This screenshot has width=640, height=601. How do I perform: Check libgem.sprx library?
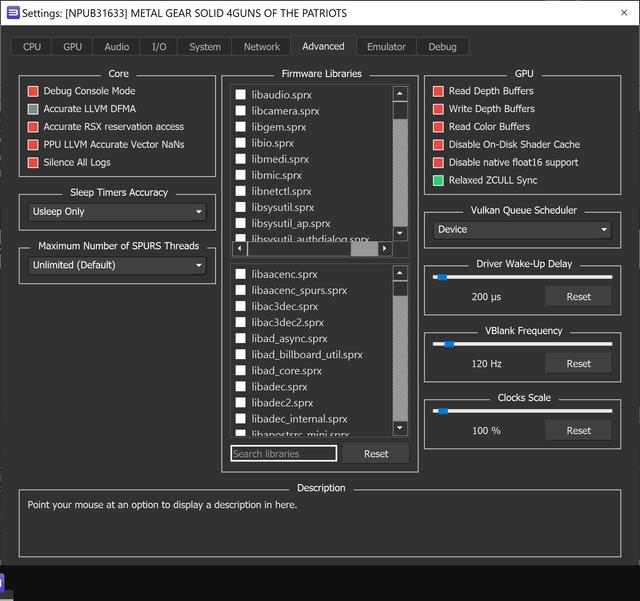240,127
